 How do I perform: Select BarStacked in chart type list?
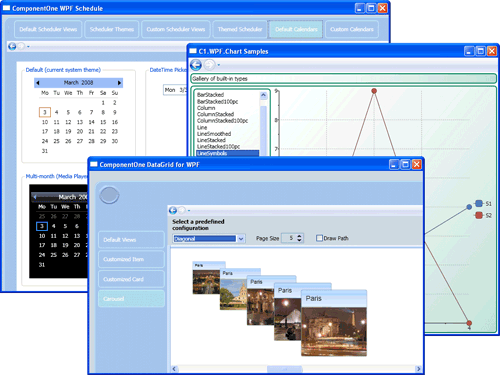210,95
